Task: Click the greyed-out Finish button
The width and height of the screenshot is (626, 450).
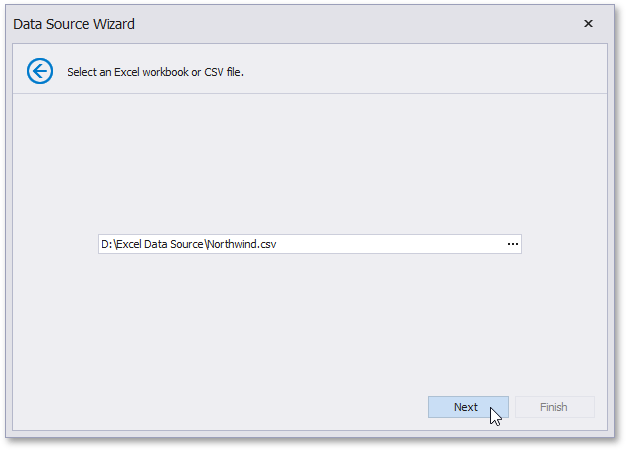Action: [554, 407]
